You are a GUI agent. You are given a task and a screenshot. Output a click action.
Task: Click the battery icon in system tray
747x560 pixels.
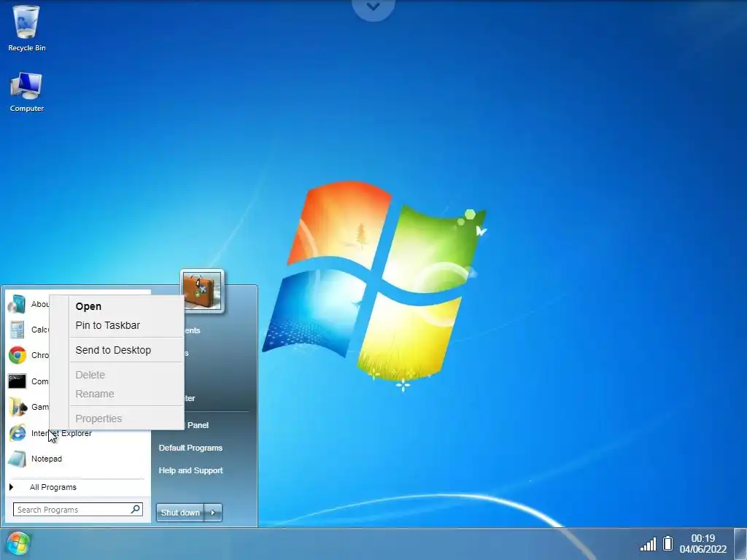(667, 542)
